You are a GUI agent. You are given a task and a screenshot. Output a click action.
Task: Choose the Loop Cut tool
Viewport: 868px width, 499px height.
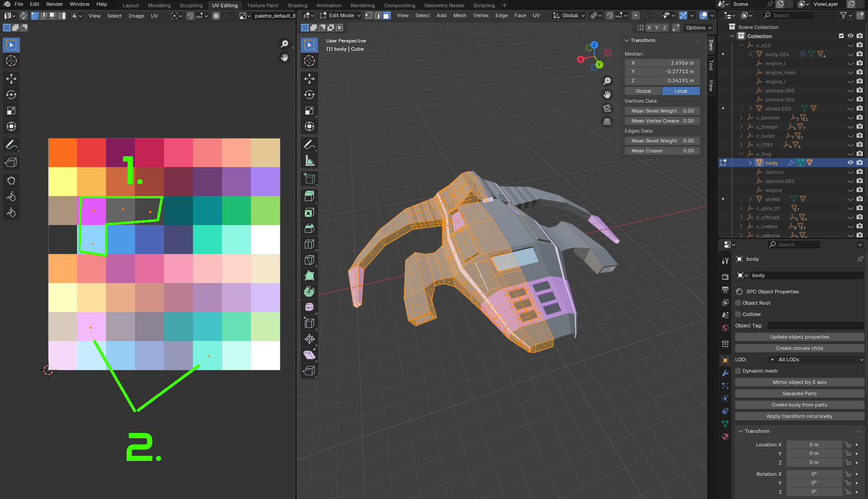point(309,244)
